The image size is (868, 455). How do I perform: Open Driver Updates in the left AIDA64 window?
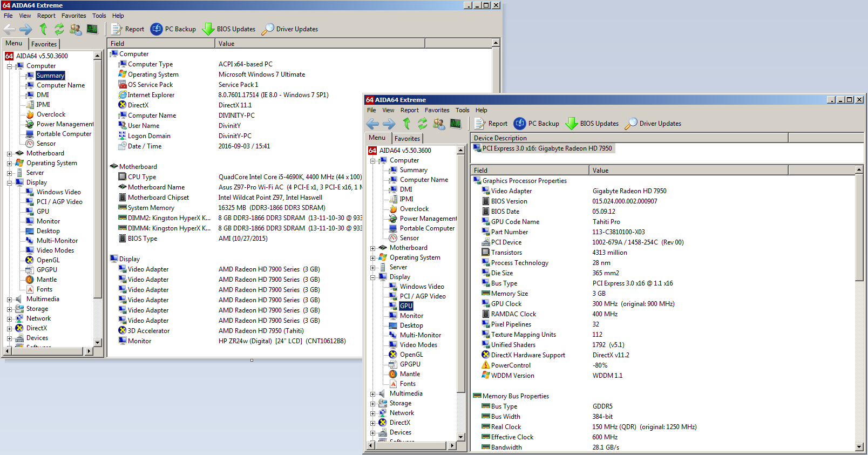tap(290, 29)
